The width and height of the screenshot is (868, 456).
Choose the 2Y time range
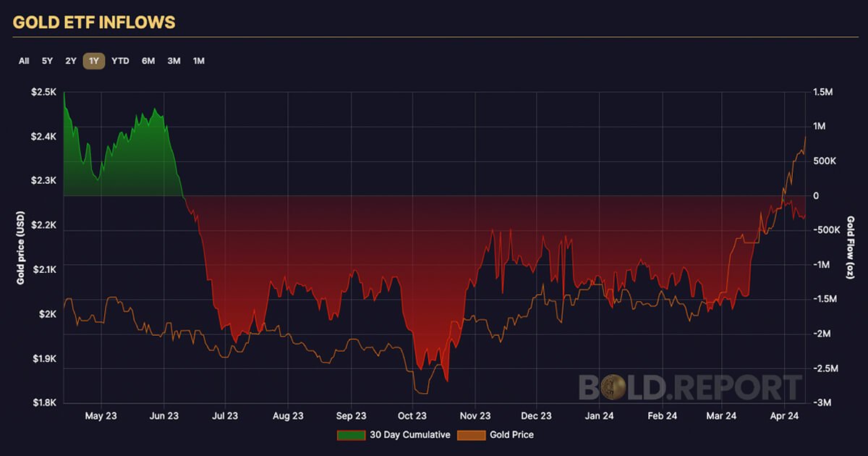(70, 61)
